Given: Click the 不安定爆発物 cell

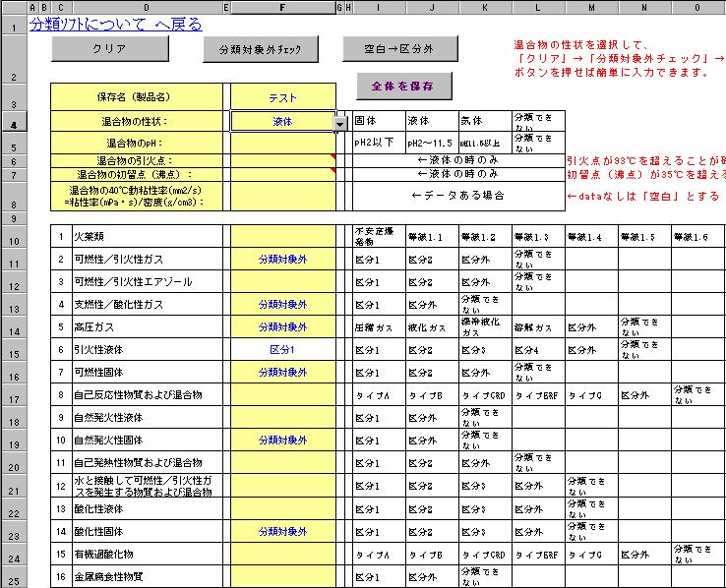Looking at the screenshot, I should click(379, 236).
